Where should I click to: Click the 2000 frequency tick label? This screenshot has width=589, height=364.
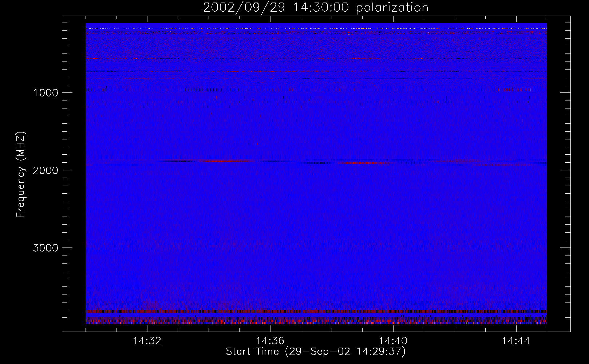tap(46, 170)
